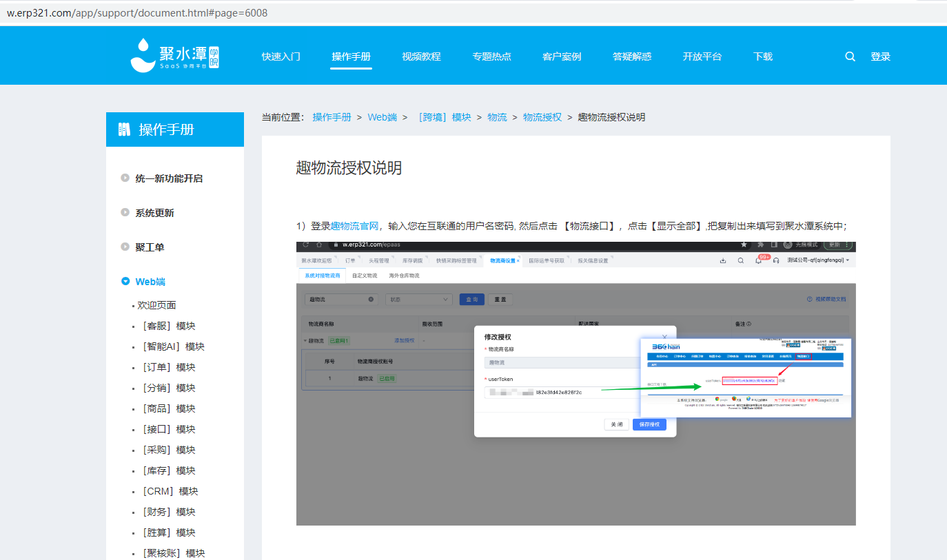Open 开放平台 in top navigation
Viewport: 947px width, 560px height.
point(702,56)
